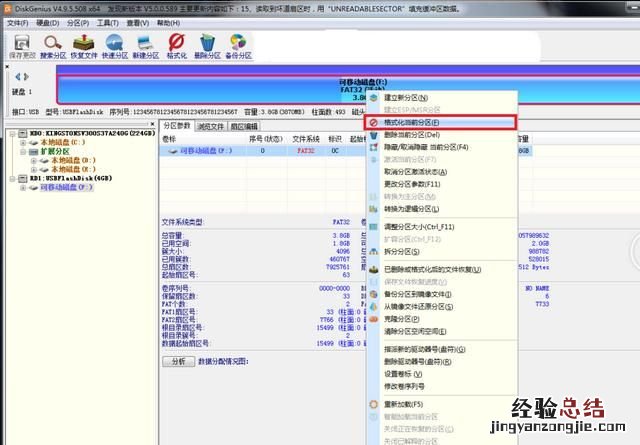
Task: Click the 新建分区 new partition icon
Action: point(147,46)
